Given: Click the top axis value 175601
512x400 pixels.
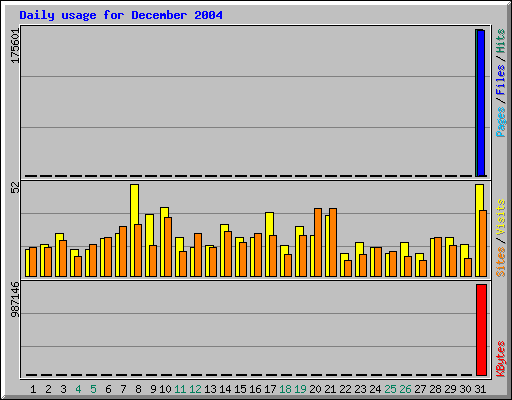Looking at the screenshot, I should (x=15, y=46).
